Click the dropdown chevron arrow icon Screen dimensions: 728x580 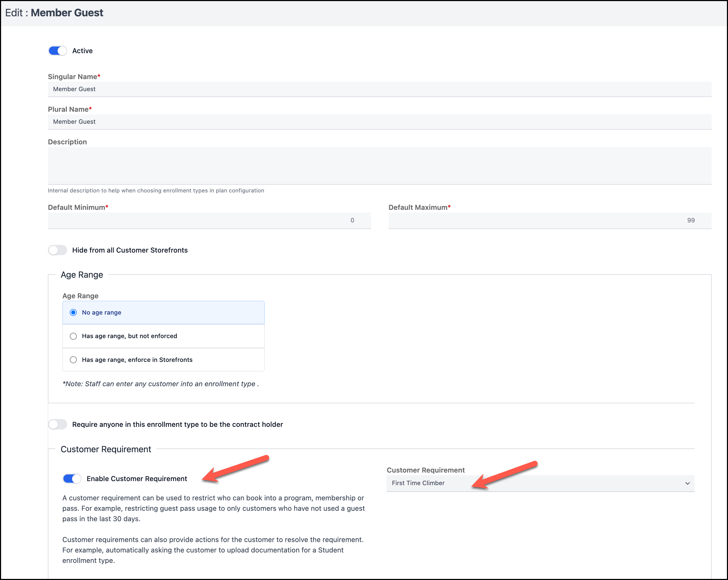(687, 483)
